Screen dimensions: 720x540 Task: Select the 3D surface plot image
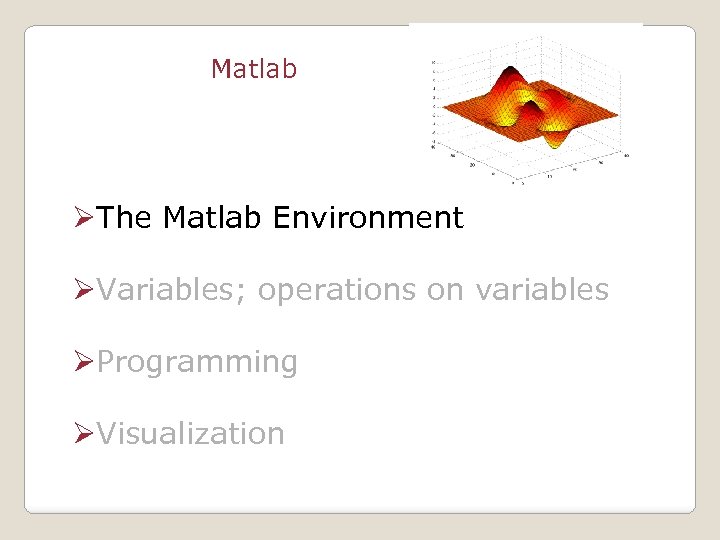(x=527, y=106)
